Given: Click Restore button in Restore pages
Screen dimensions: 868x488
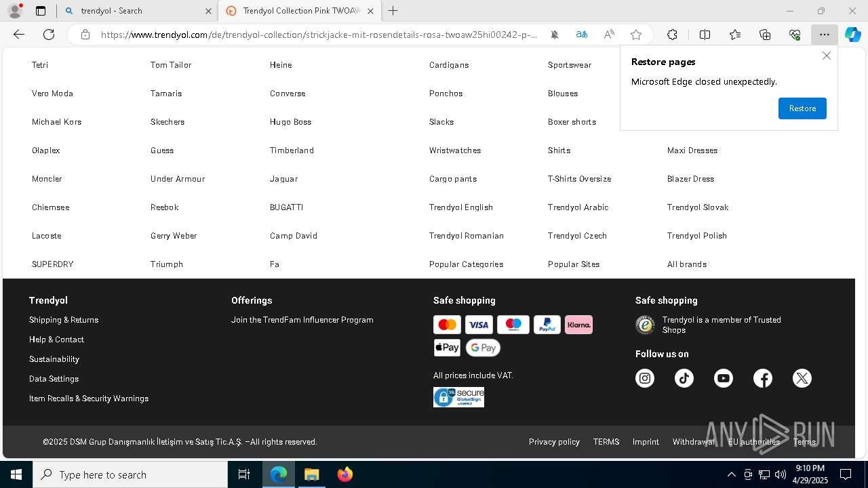Looking at the screenshot, I should point(802,108).
